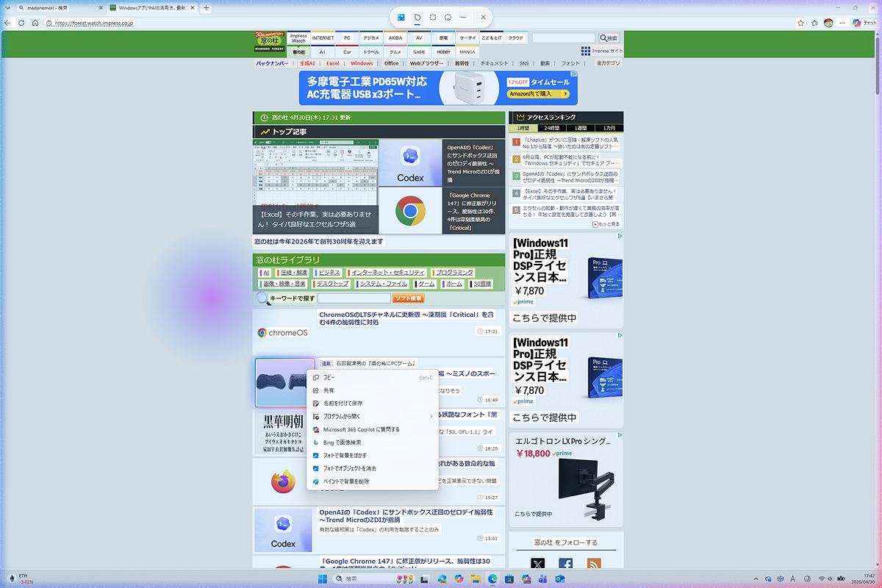Click Microsoft 365 Copilot に質問する

coord(373,429)
